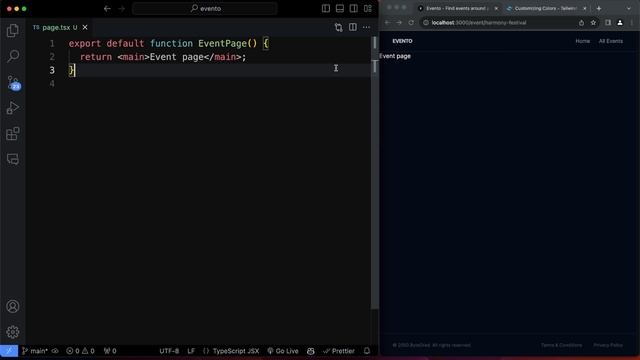Open the Extensions view

(13, 133)
